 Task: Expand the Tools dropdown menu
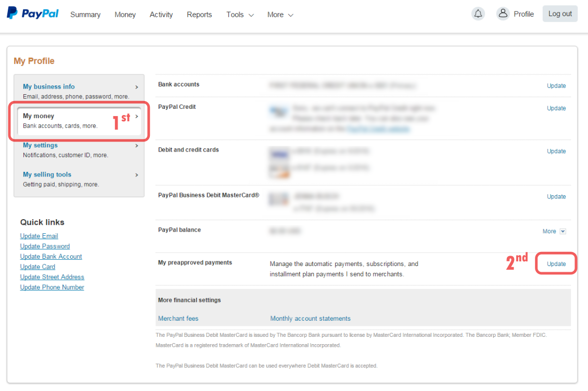(x=240, y=15)
